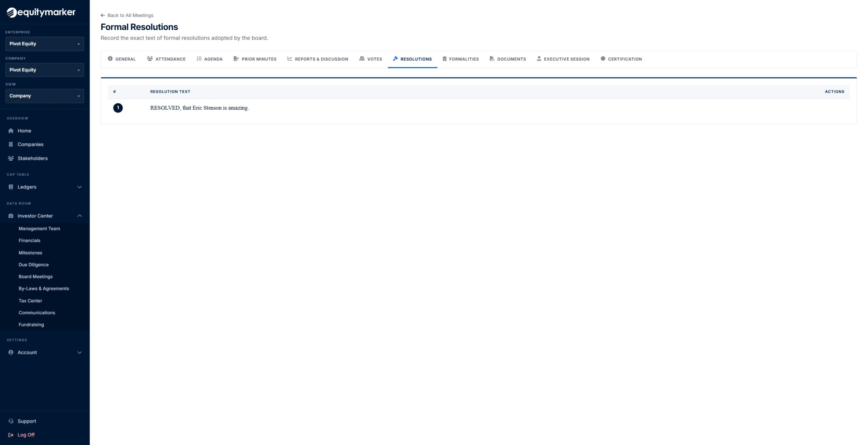Click the Votes tab ballot icon
The width and height of the screenshot is (868, 445).
[x=362, y=59]
